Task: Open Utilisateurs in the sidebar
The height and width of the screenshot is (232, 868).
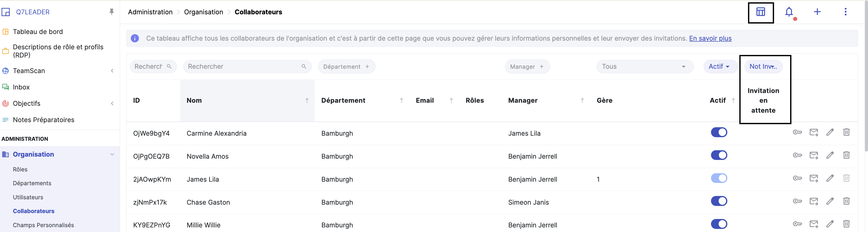Action: 28,197
